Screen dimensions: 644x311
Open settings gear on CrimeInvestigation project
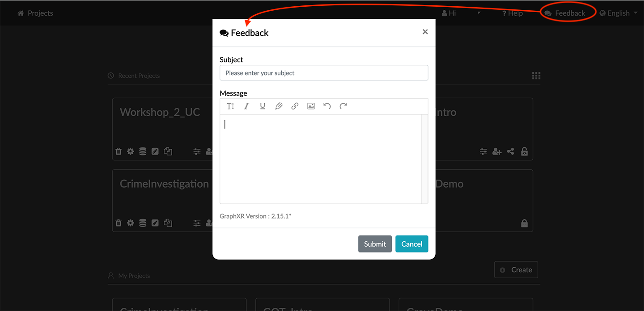(130, 223)
